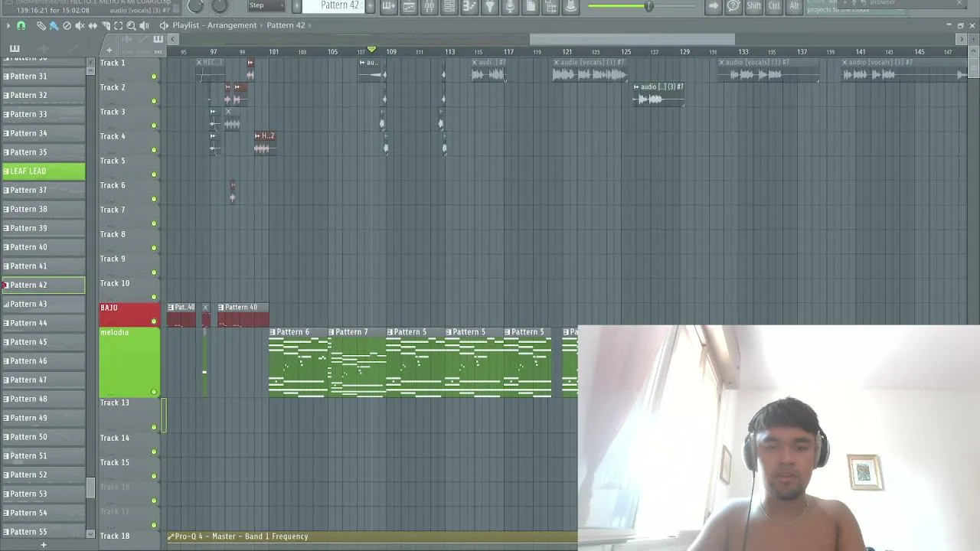Mute Track 4 using its green LED
The height and width of the screenshot is (551, 980).
[154, 150]
